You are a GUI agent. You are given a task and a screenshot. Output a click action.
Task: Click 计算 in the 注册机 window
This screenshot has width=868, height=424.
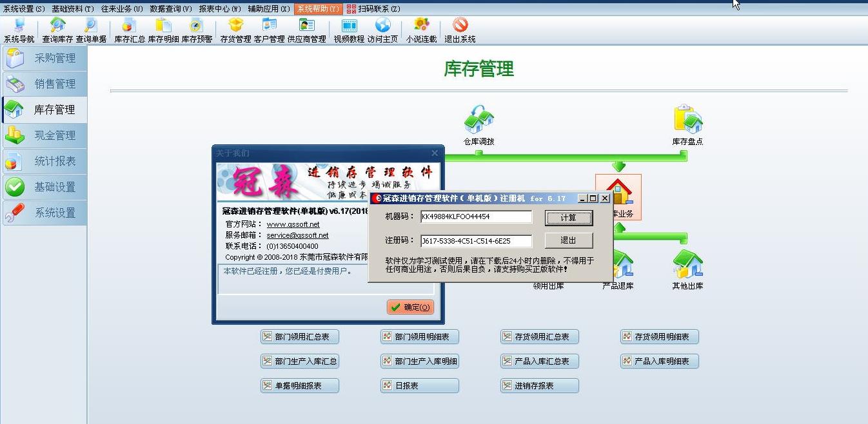[568, 218]
